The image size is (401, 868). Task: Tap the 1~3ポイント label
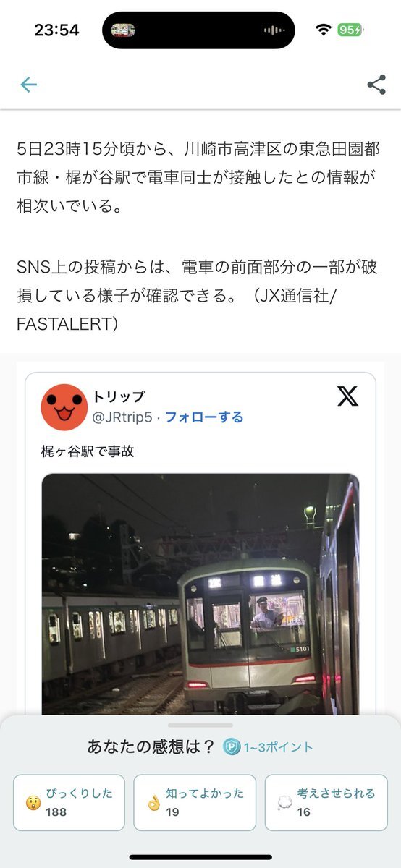(x=278, y=747)
